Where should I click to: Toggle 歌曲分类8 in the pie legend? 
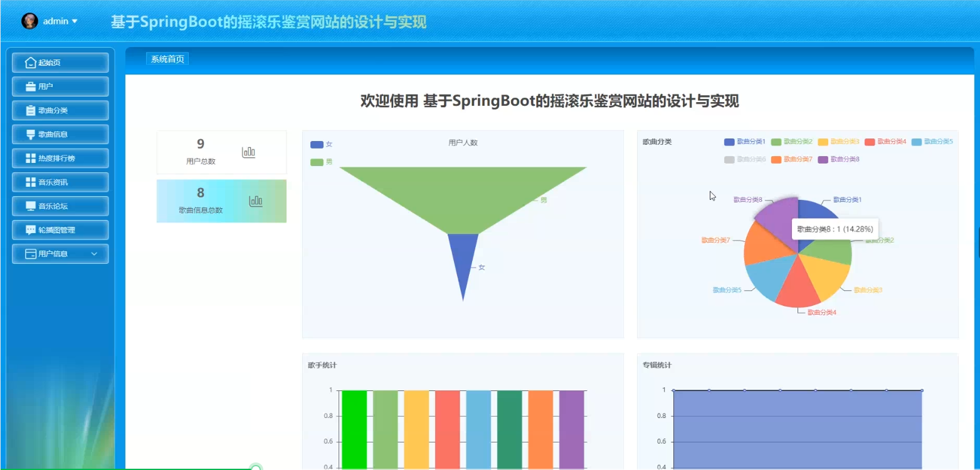(x=838, y=159)
